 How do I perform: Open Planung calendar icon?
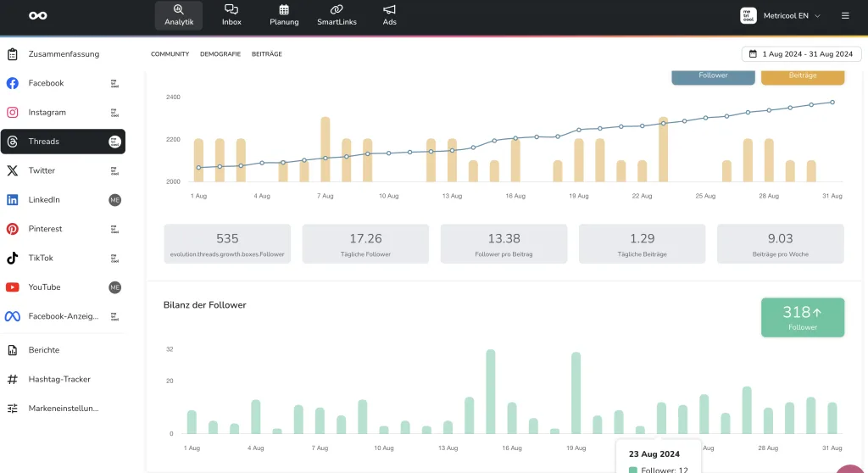(284, 15)
